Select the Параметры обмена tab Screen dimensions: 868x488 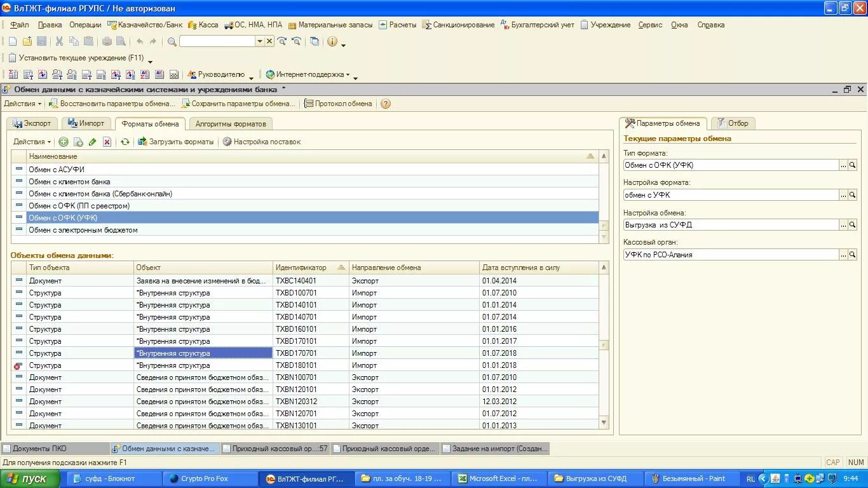[x=663, y=123]
